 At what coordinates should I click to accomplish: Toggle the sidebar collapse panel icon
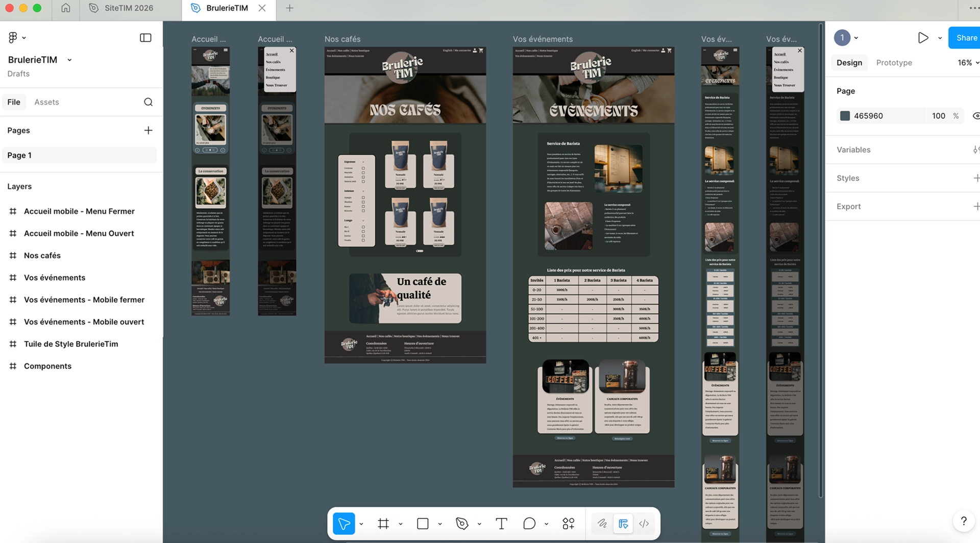(145, 37)
